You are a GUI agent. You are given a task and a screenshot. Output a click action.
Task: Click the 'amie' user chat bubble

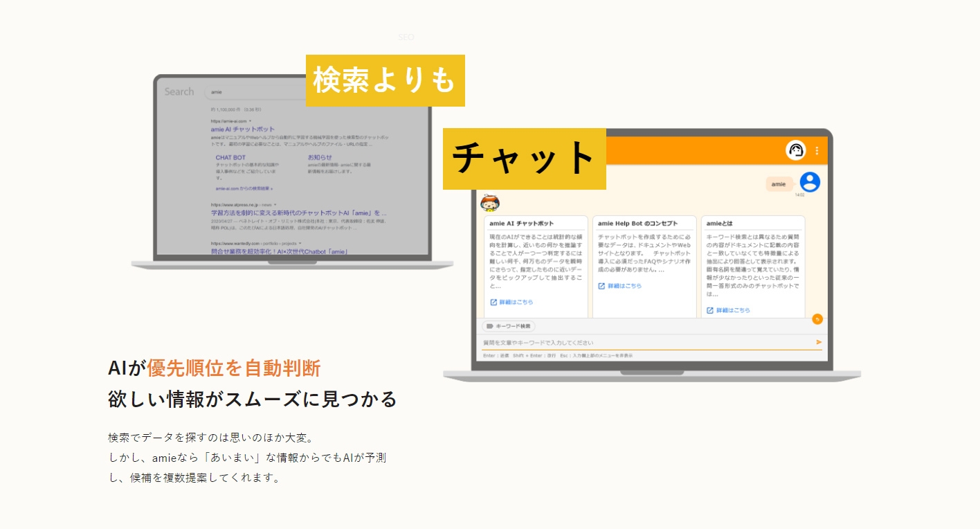point(779,184)
